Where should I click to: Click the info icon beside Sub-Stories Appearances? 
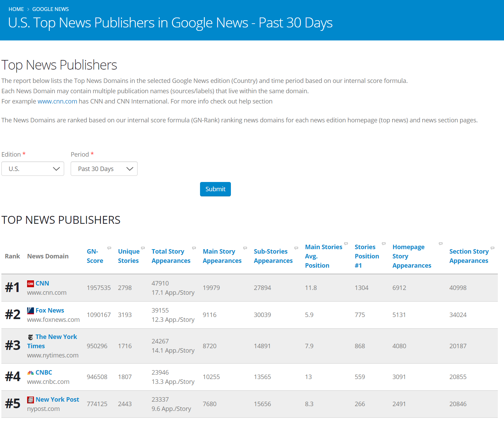coord(296,248)
